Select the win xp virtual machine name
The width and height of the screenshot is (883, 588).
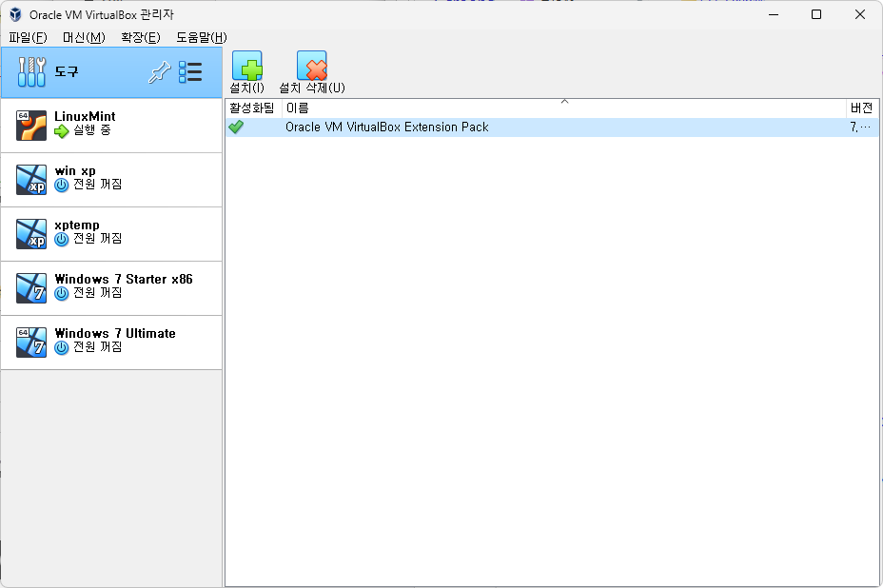point(75,170)
